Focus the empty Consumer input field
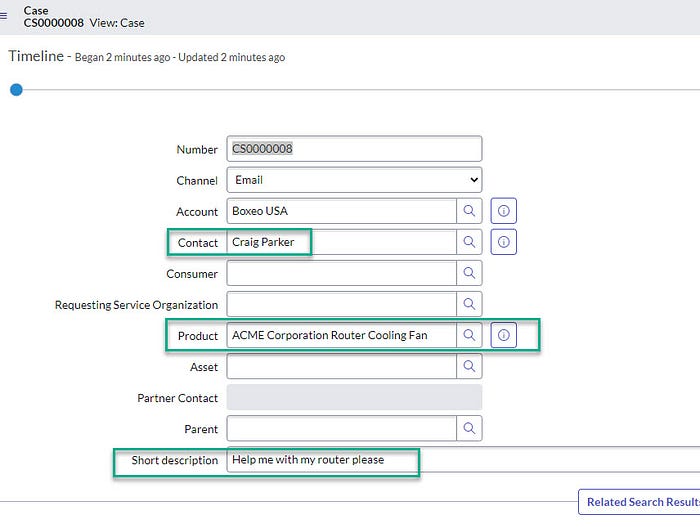This screenshot has height=527, width=700. pyautogui.click(x=340, y=273)
